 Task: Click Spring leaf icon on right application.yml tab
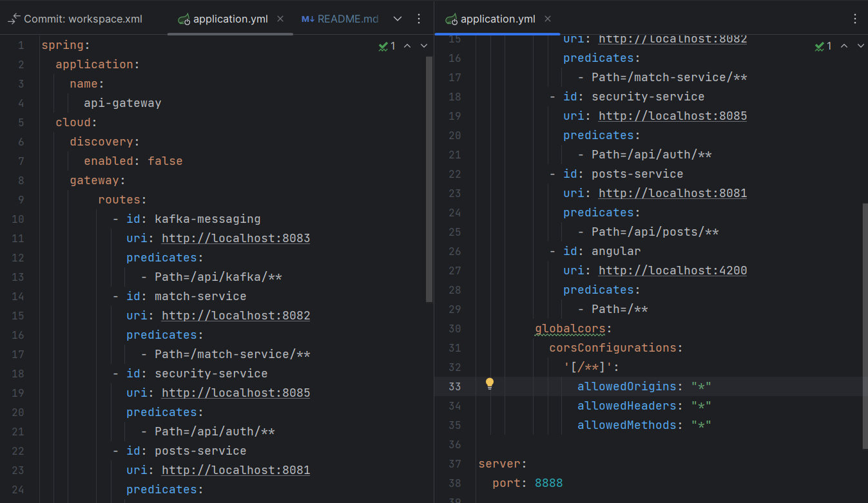click(452, 19)
